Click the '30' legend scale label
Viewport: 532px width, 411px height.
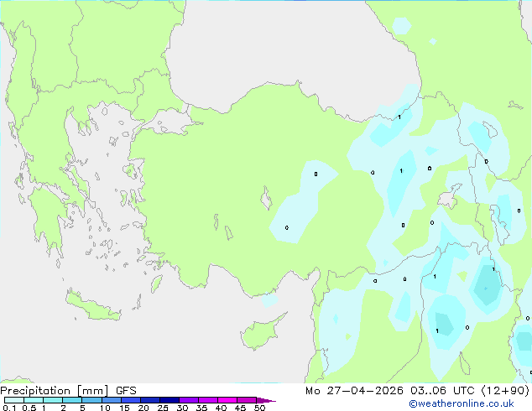point(182,408)
